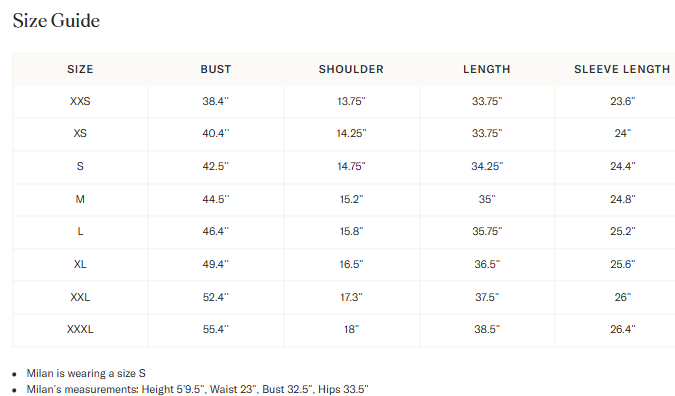Viewport: 675px width, 396px height.
Task: Click the SLEEVE LENGTH column header
Action: pos(622,69)
